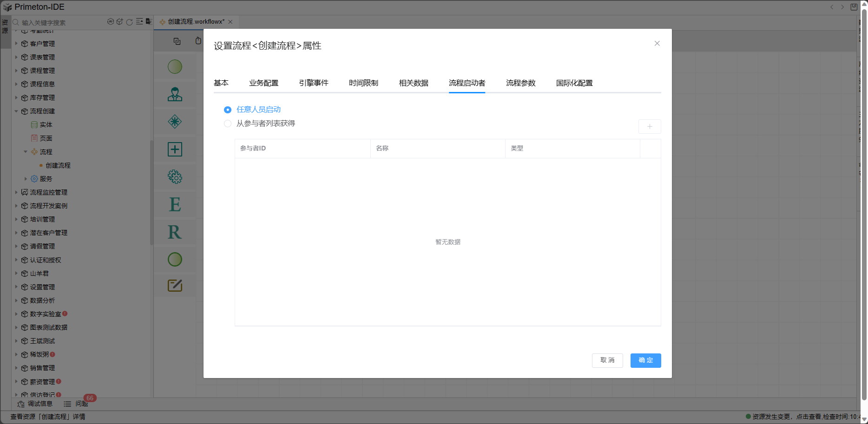Select the R palette icon
The height and width of the screenshot is (424, 868).
tap(175, 232)
